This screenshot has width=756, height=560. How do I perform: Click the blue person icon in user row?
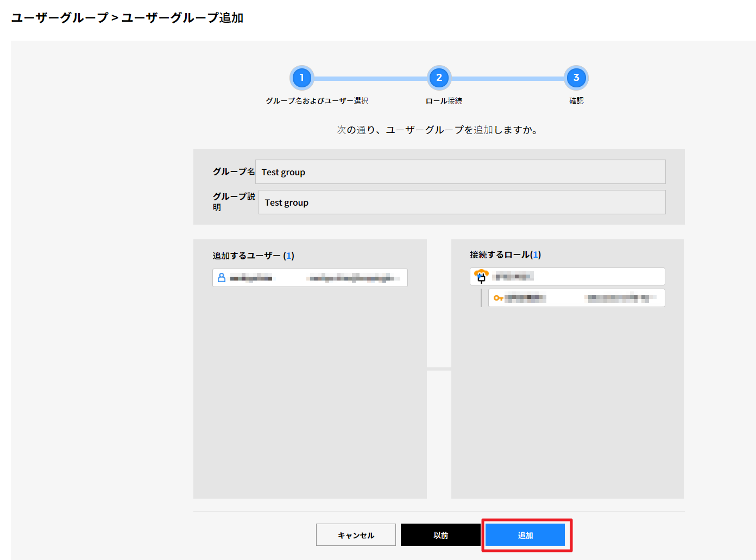222,278
